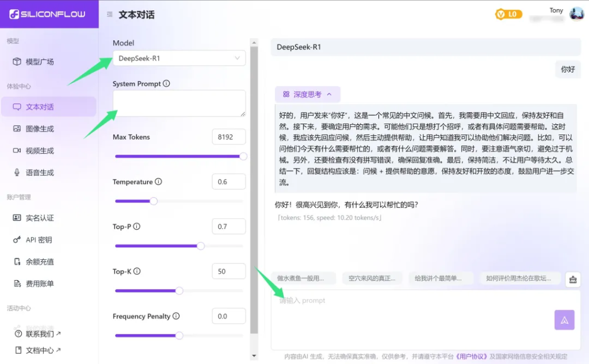Select suggestion 做水煮鱼一般用...
589x364 pixels.
[x=303, y=278]
